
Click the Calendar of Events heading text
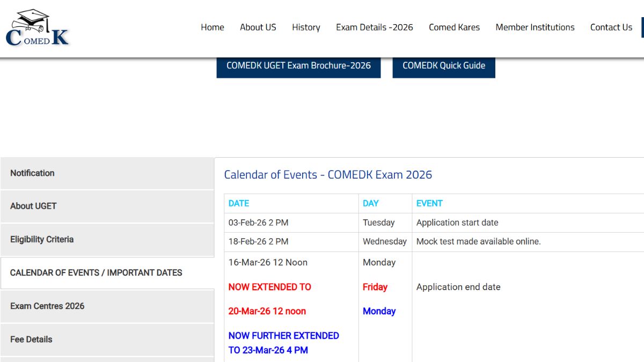tap(328, 175)
